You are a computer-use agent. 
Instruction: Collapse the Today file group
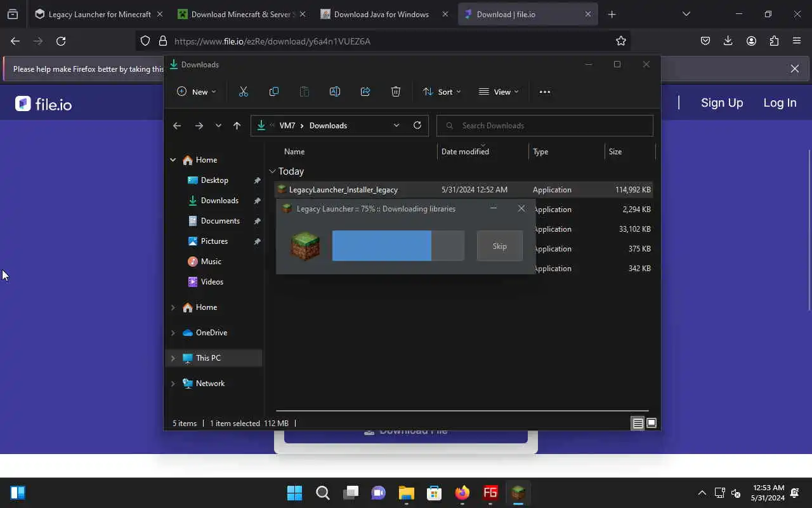click(272, 171)
